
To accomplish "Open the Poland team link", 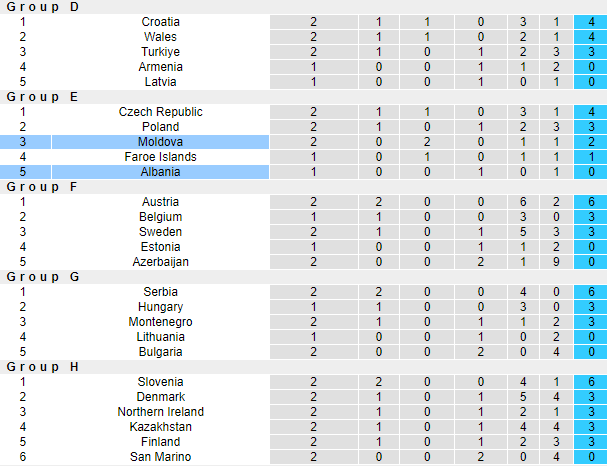I will point(160,127).
